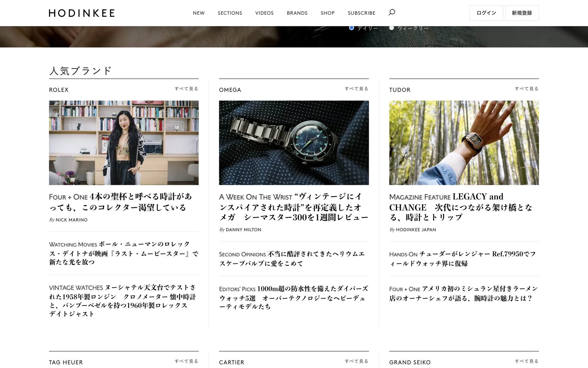Click すべて見る next to OMEGA

coord(356,89)
